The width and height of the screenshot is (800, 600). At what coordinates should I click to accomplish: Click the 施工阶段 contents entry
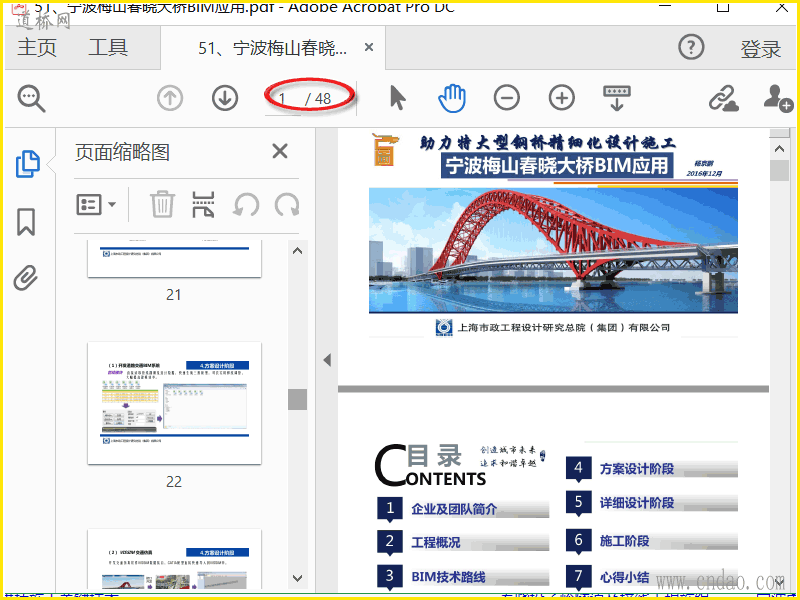(x=624, y=541)
